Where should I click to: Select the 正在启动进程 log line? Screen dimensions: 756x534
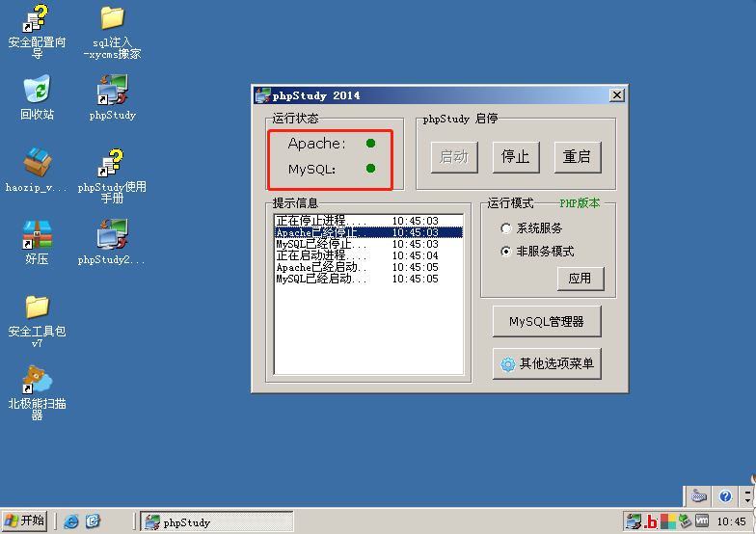[368, 255]
